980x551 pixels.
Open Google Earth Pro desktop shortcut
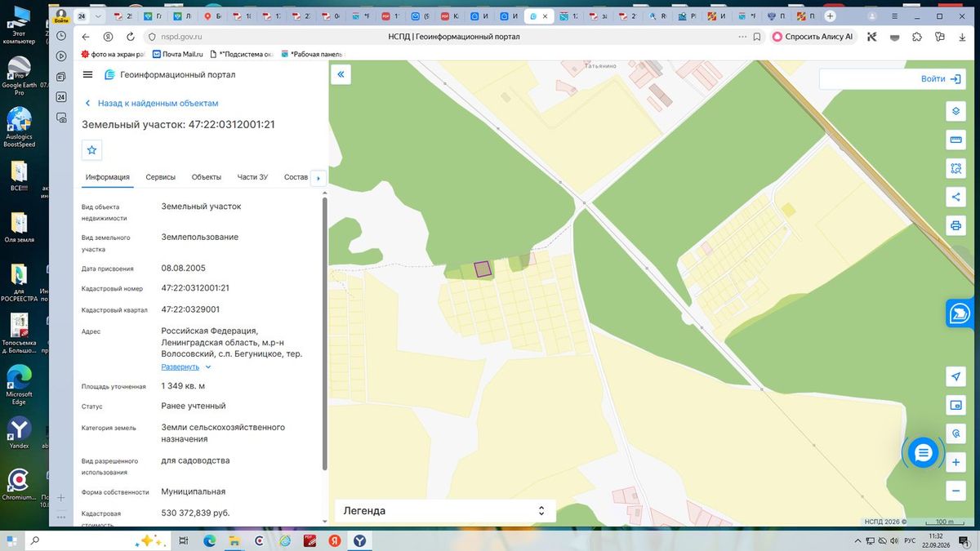pyautogui.click(x=19, y=76)
